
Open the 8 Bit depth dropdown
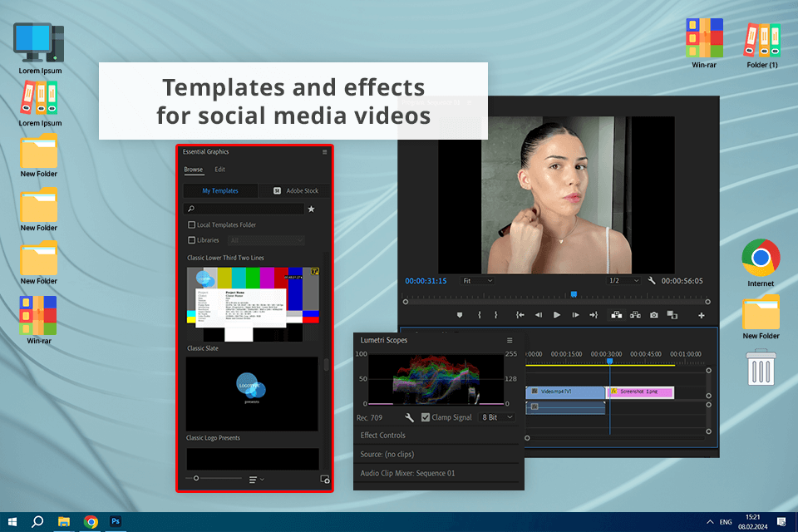(497, 417)
